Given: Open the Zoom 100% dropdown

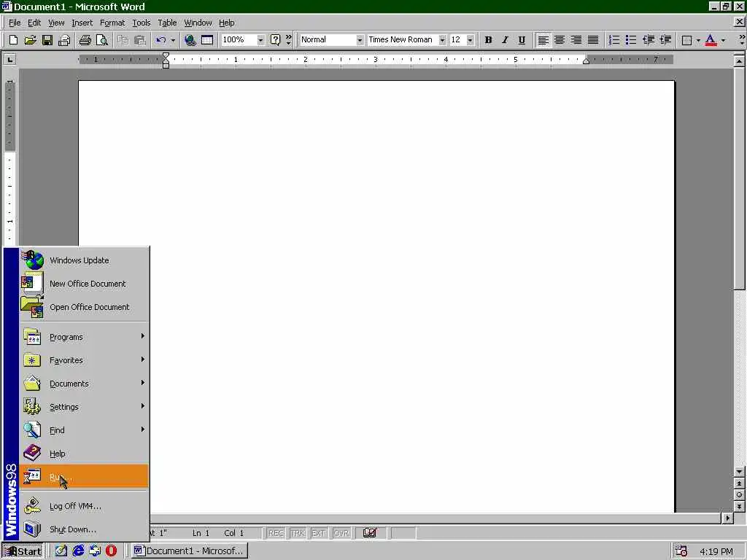Looking at the screenshot, I should point(260,40).
